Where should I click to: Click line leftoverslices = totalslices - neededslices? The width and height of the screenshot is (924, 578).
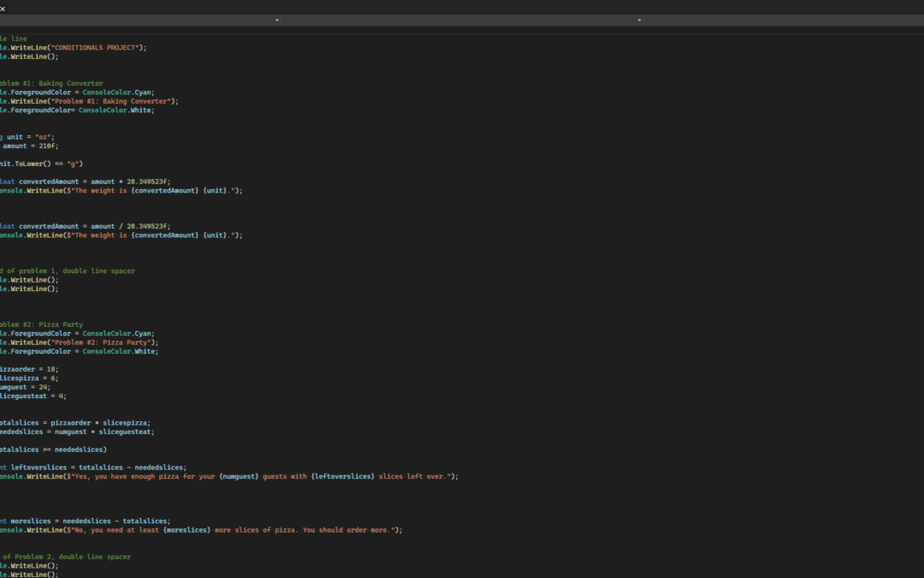[93, 468]
